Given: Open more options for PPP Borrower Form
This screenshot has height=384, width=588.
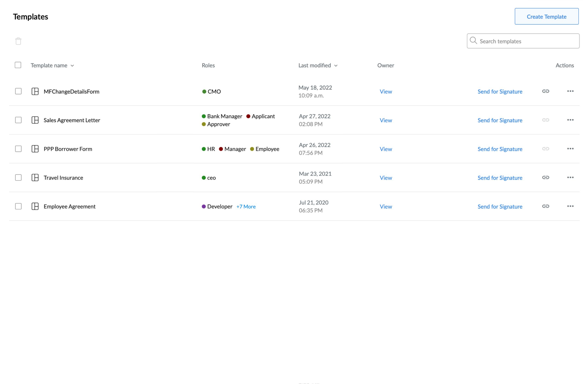Looking at the screenshot, I should pyautogui.click(x=570, y=149).
